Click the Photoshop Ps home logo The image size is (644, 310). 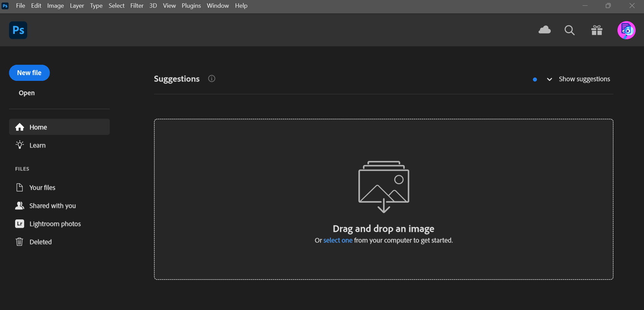tap(18, 30)
